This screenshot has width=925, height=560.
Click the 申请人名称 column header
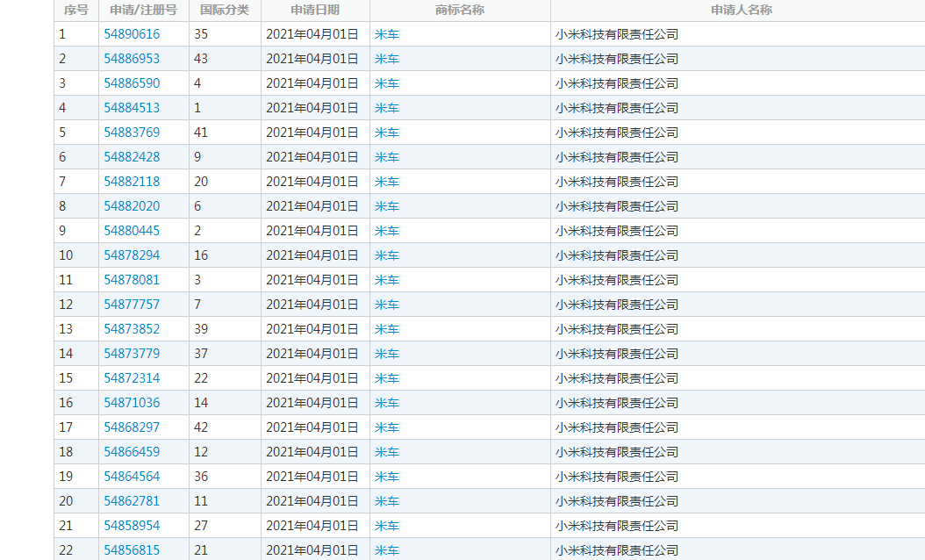(737, 11)
